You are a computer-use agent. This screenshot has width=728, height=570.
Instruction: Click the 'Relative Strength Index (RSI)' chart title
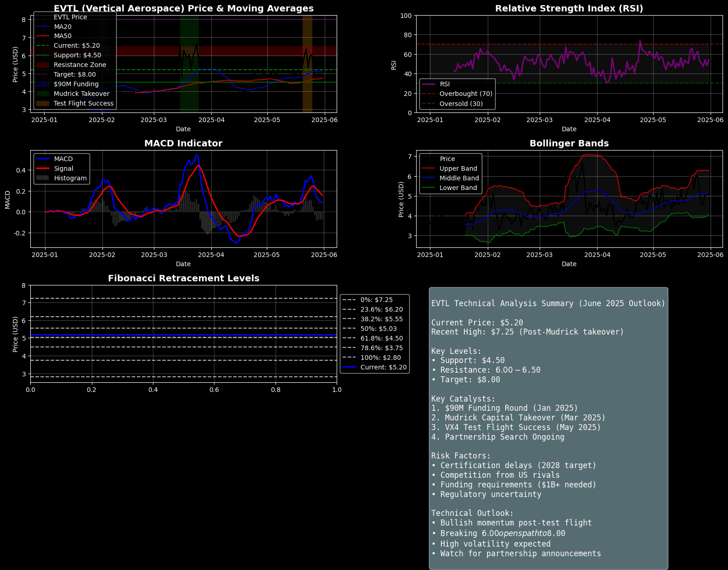569,9
